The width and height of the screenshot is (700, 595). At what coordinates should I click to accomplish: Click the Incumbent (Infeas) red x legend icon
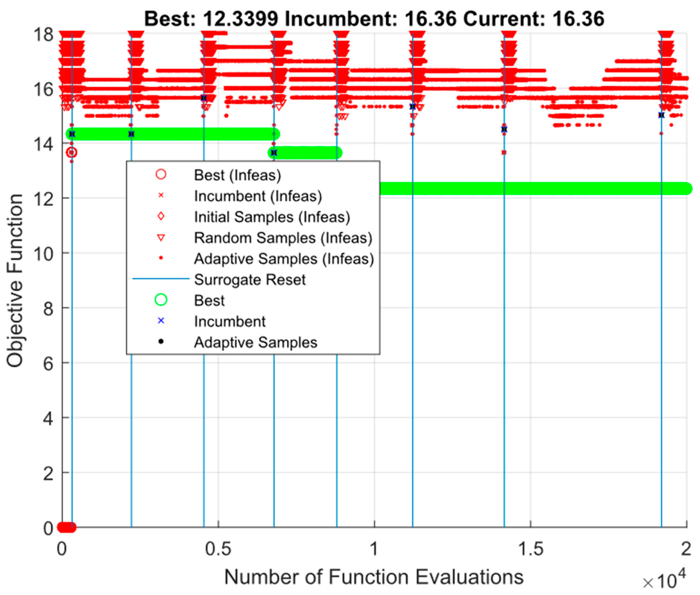pos(161,195)
